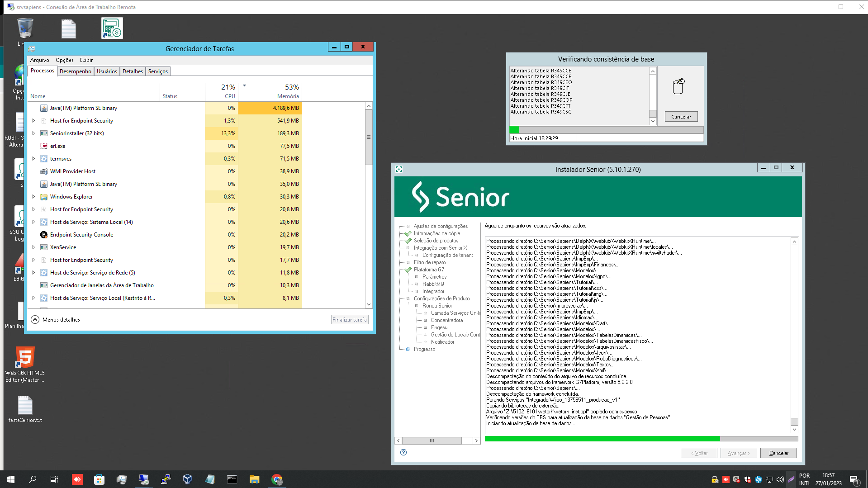Expand Host de Serviço: Sistema Local (14)

click(x=33, y=222)
